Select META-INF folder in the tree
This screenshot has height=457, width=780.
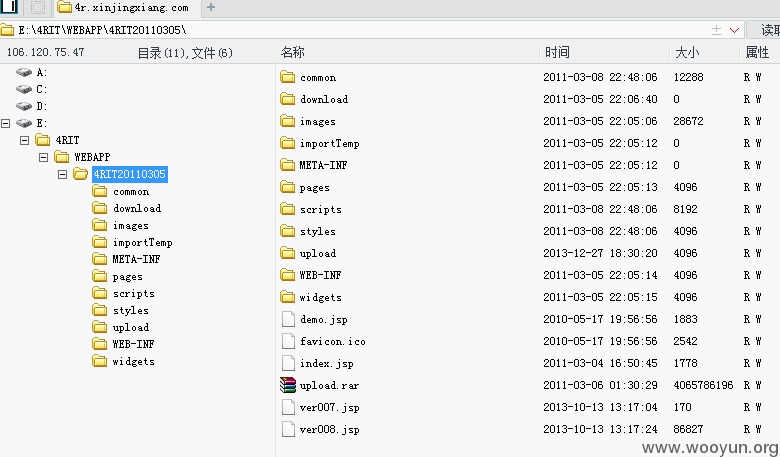tap(136, 260)
